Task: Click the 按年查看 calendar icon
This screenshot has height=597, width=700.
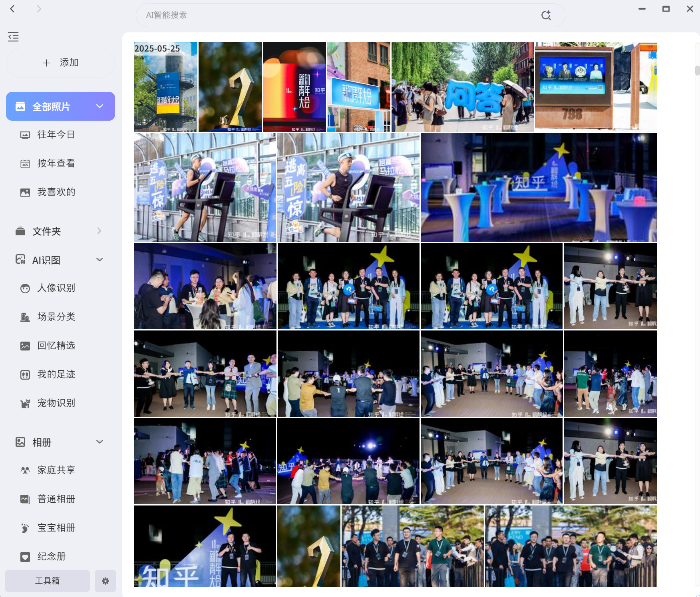Action: tap(25, 164)
